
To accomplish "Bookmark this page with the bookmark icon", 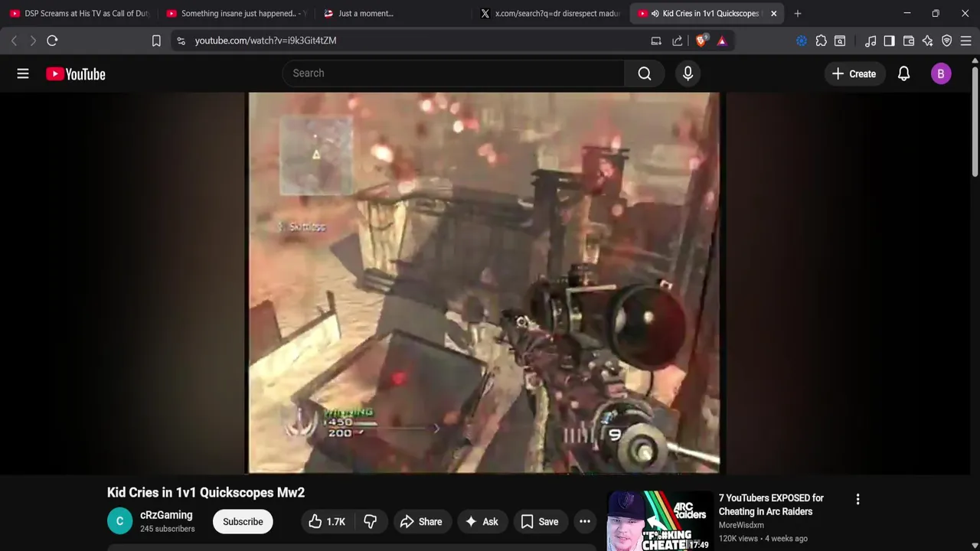I will (x=156, y=41).
